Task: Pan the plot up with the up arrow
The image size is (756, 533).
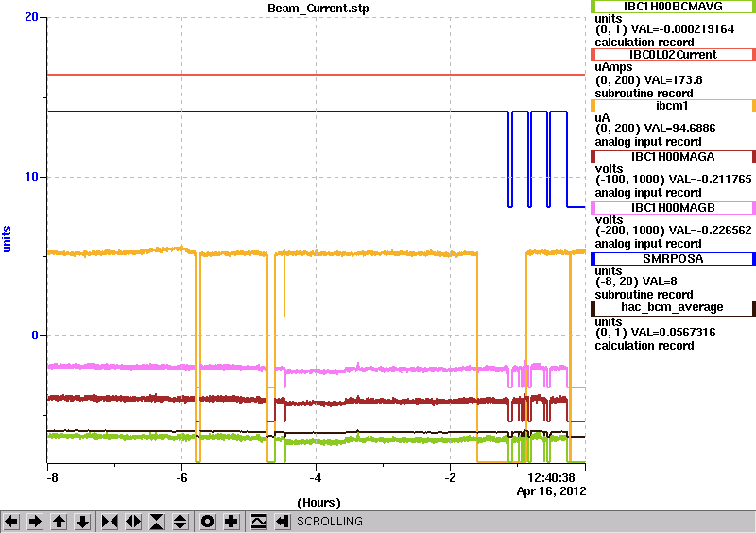Action: pyautogui.click(x=59, y=522)
